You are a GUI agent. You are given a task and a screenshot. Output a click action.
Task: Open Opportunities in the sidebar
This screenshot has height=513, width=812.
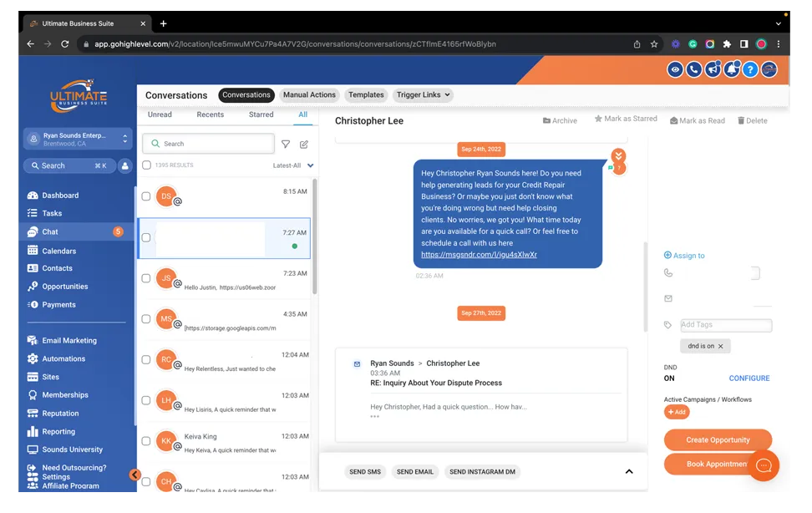coord(64,286)
